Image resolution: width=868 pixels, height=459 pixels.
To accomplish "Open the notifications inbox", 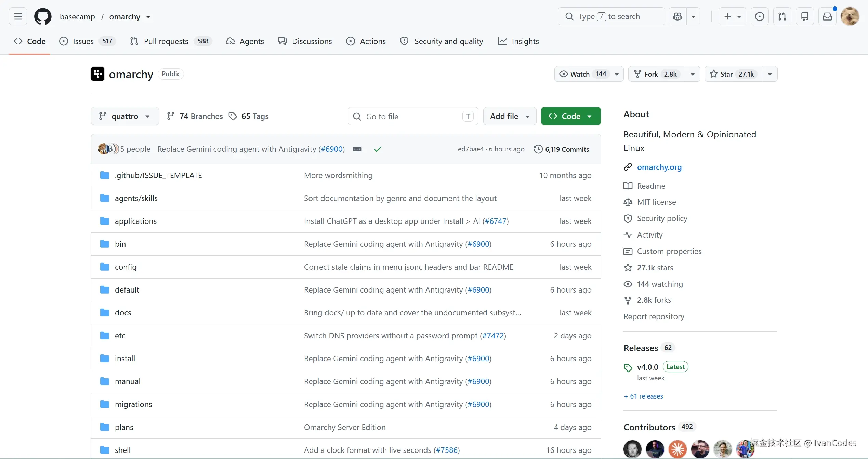I will click(827, 16).
